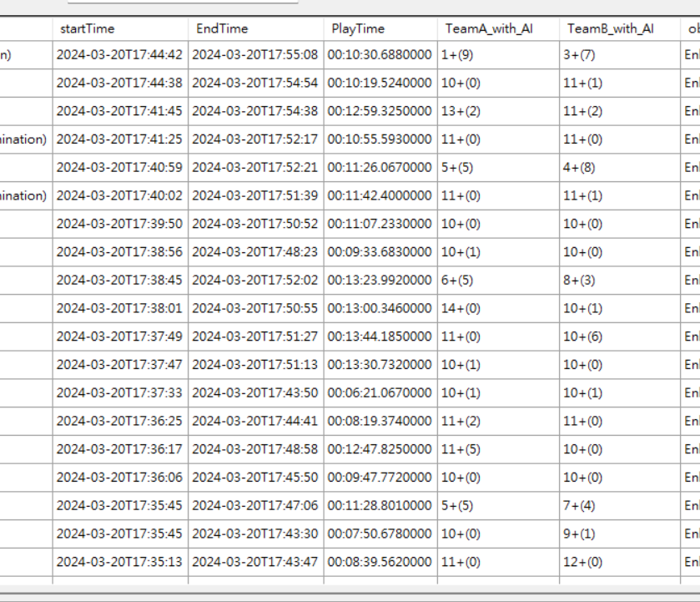Viewport: 700px width, 602px height.
Task: Click the TeamB cell showing 10+(6)
Action: coord(620,336)
